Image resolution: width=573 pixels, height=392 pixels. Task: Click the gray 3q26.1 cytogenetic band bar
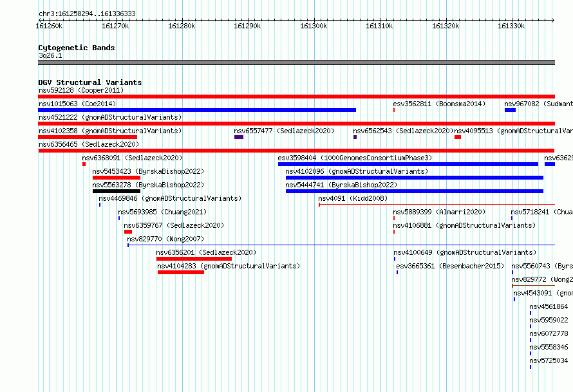pos(296,62)
